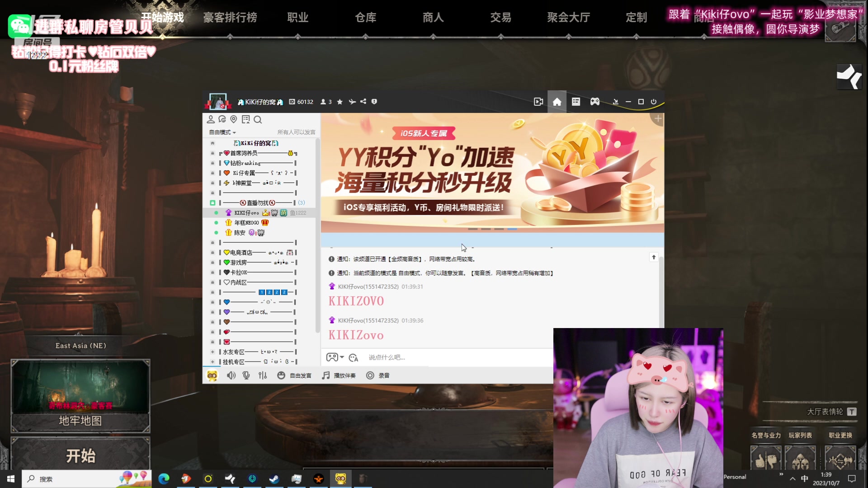868x488 pixels.
Task: Expand the 挂机专区 channel group
Action: pos(212,362)
